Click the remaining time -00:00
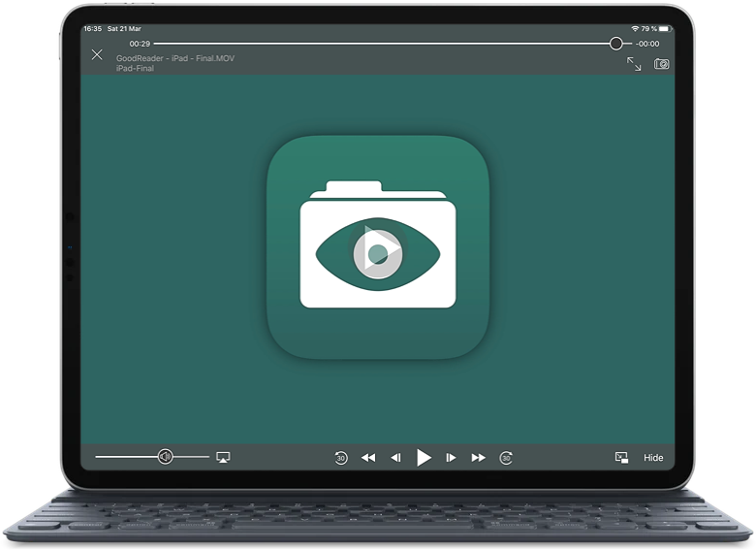The image size is (756, 550). pyautogui.click(x=647, y=44)
